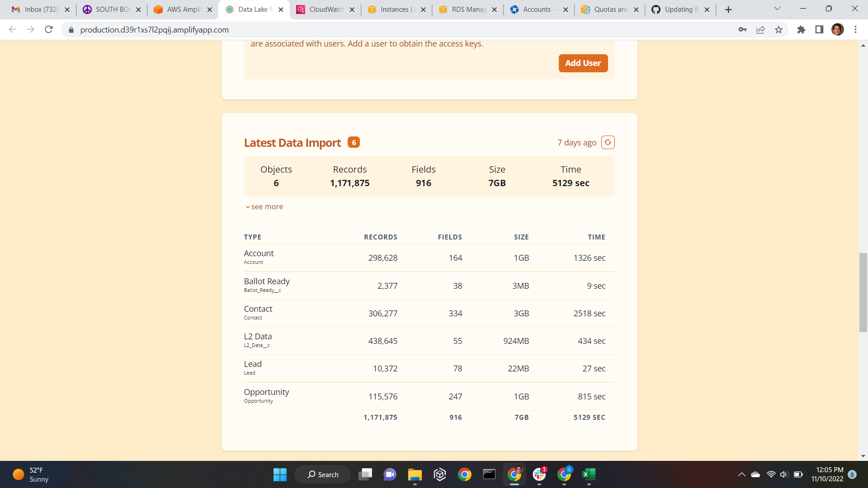Launch Excel from the taskbar
The height and width of the screenshot is (488, 868).
tap(588, 474)
